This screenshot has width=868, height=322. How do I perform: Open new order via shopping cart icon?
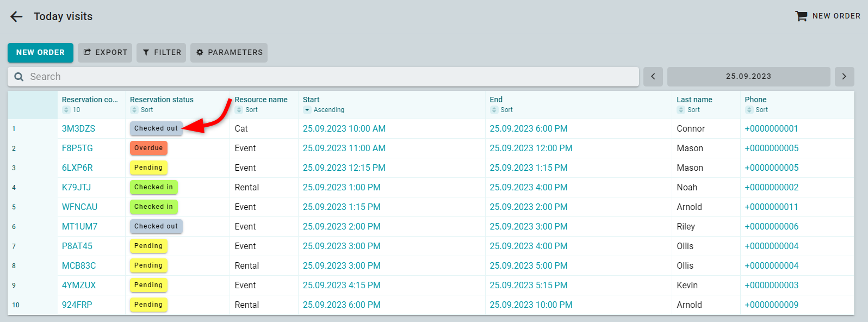801,16
